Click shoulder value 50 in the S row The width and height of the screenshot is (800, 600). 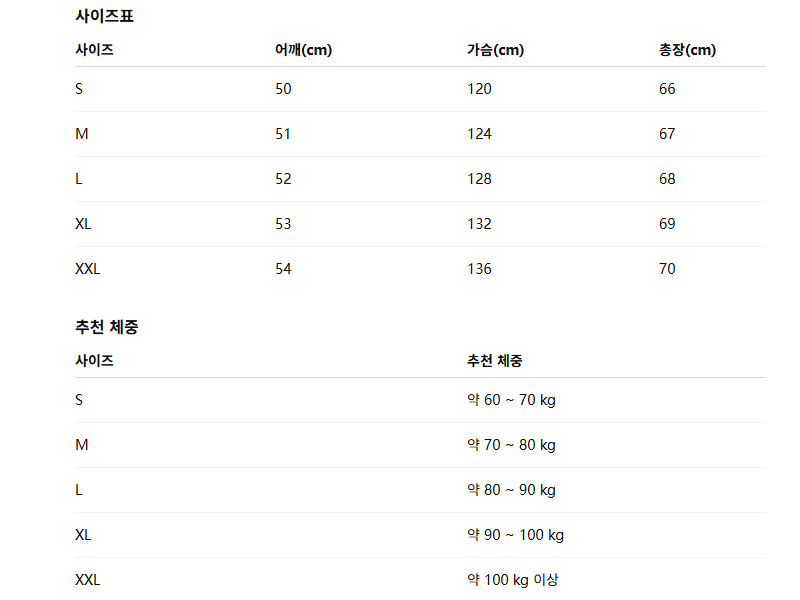coord(283,89)
